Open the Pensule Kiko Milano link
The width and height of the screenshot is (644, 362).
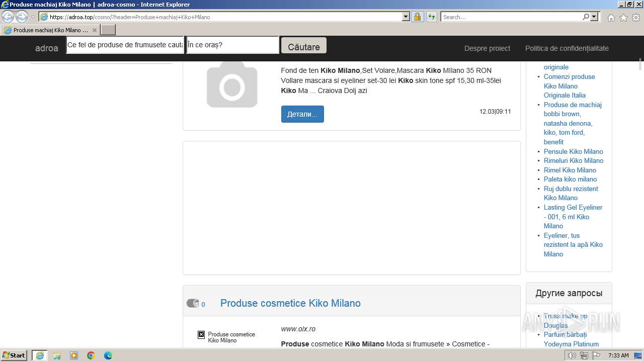[x=573, y=151]
